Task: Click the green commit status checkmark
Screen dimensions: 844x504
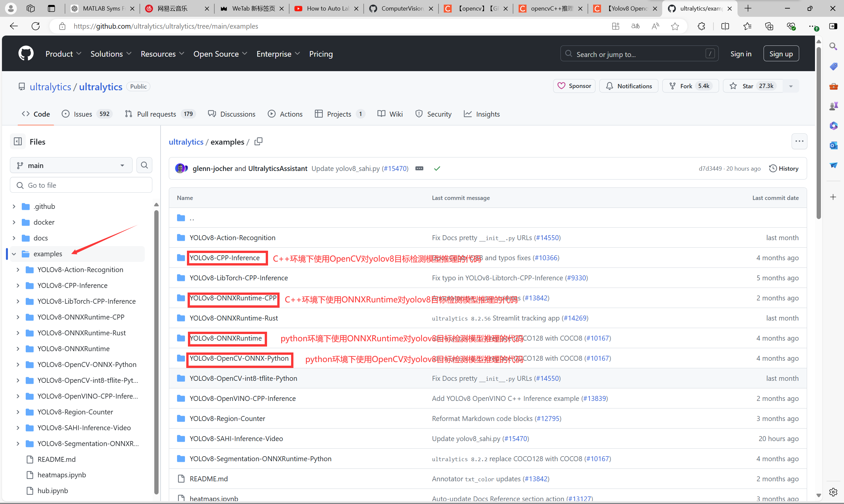Action: (437, 168)
